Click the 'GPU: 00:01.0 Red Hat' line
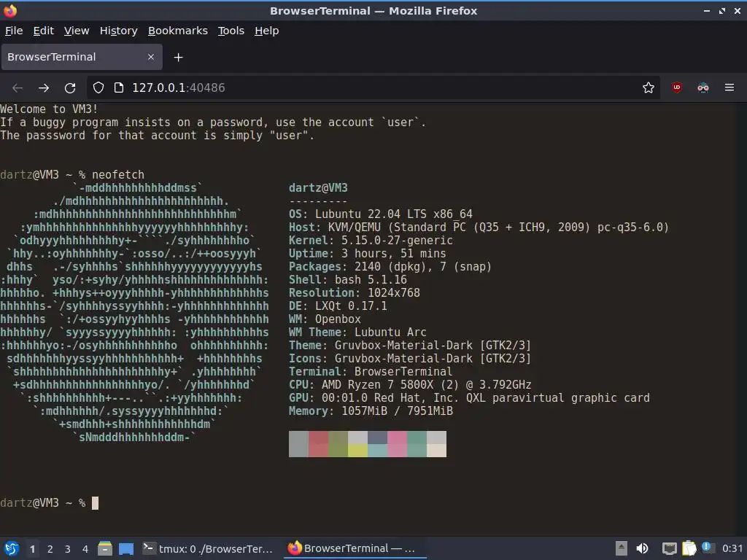The image size is (747, 560). coord(469,398)
